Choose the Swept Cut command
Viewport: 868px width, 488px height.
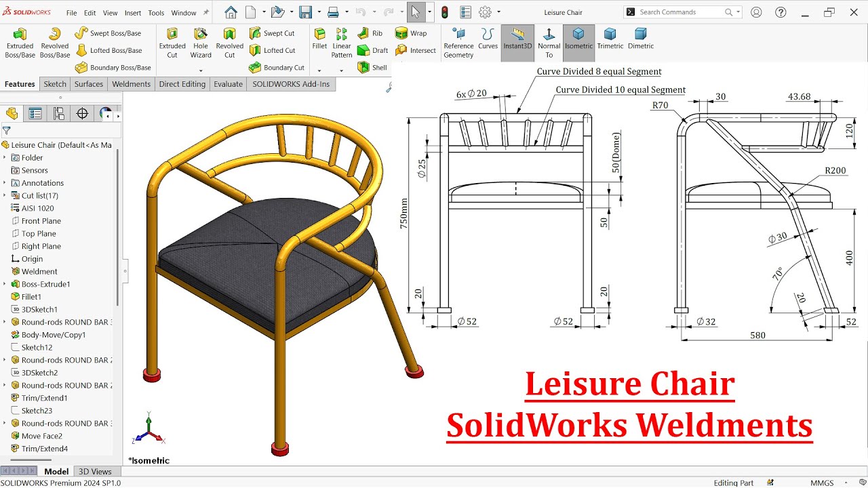pos(271,33)
